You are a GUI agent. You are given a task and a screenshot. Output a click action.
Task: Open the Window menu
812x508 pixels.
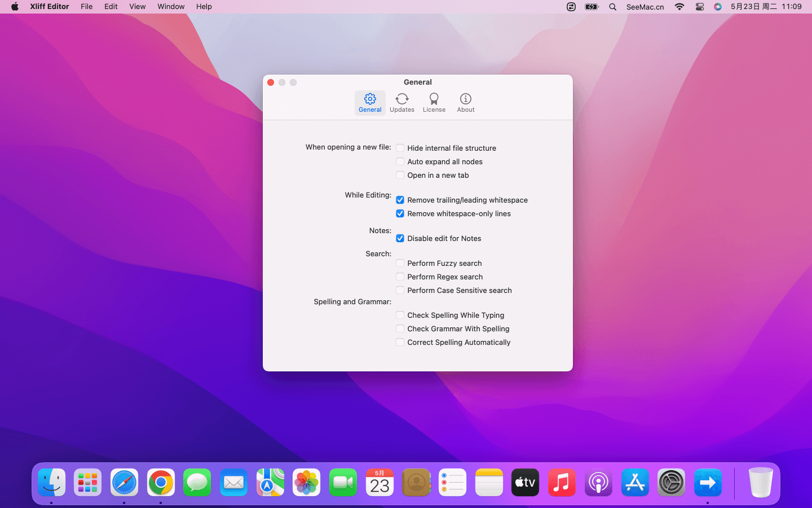171,7
